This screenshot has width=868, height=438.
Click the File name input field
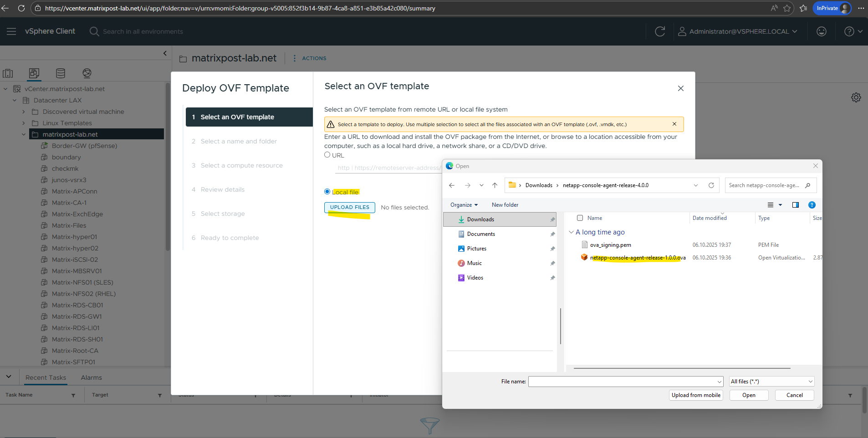[622, 382]
